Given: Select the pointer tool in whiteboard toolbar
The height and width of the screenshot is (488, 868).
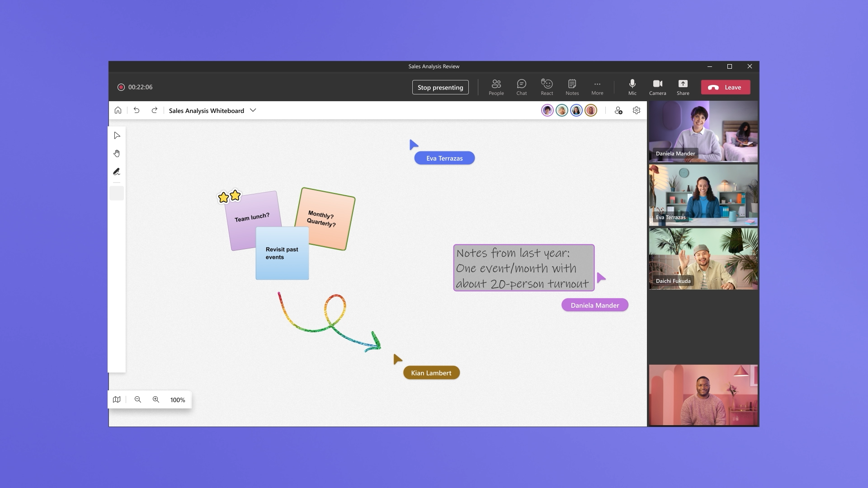Looking at the screenshot, I should [117, 136].
